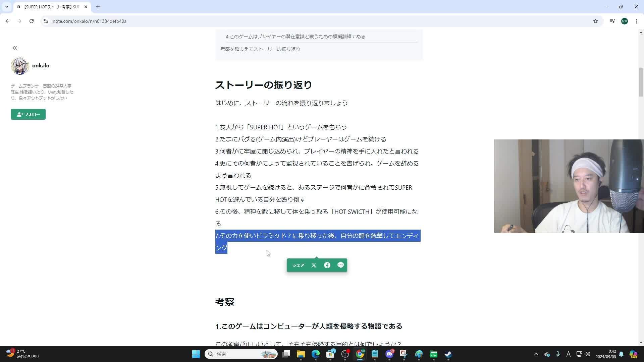Jump to table of contents item 4 on subconscious training
The image size is (644, 362).
tap(296, 37)
